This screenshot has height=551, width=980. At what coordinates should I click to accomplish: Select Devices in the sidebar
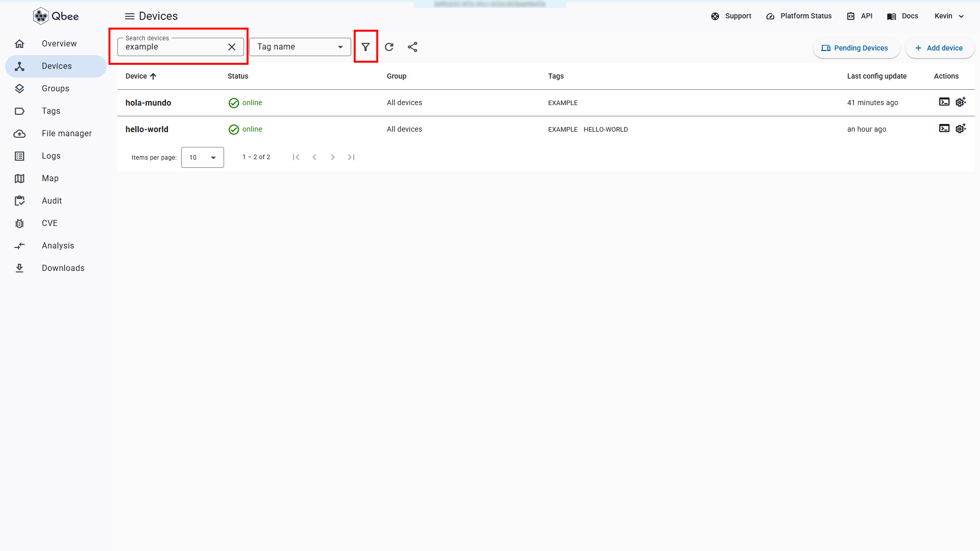[x=56, y=66]
